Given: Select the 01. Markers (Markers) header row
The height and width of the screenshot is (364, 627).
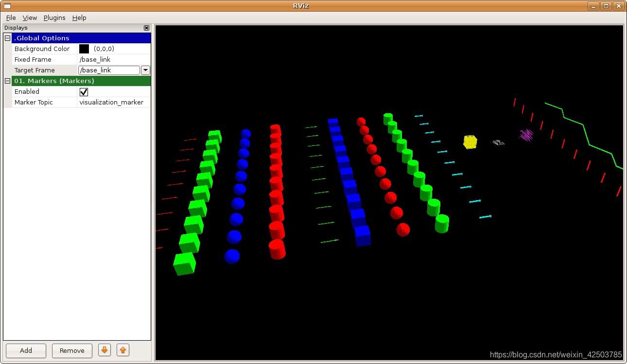Looking at the screenshot, I should coord(81,81).
